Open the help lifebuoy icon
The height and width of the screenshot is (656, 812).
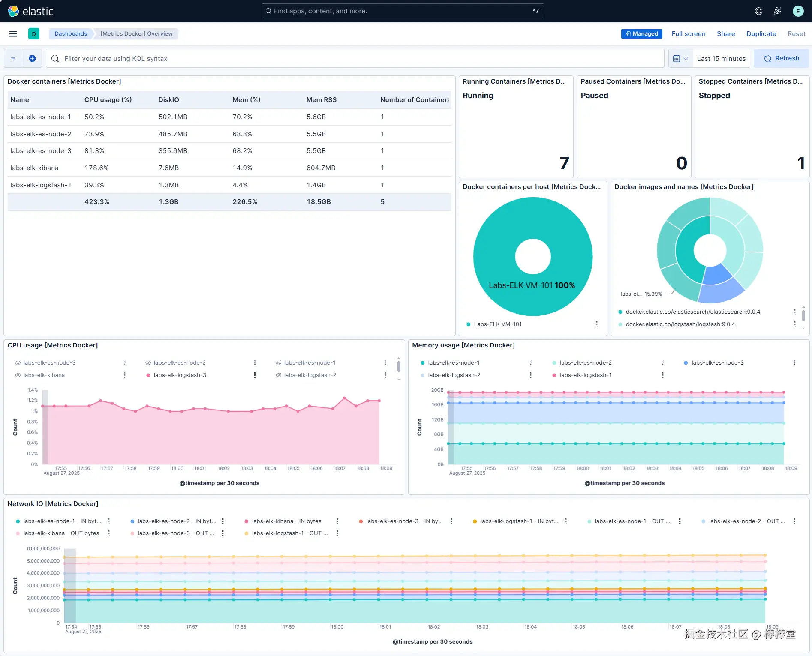coord(758,11)
